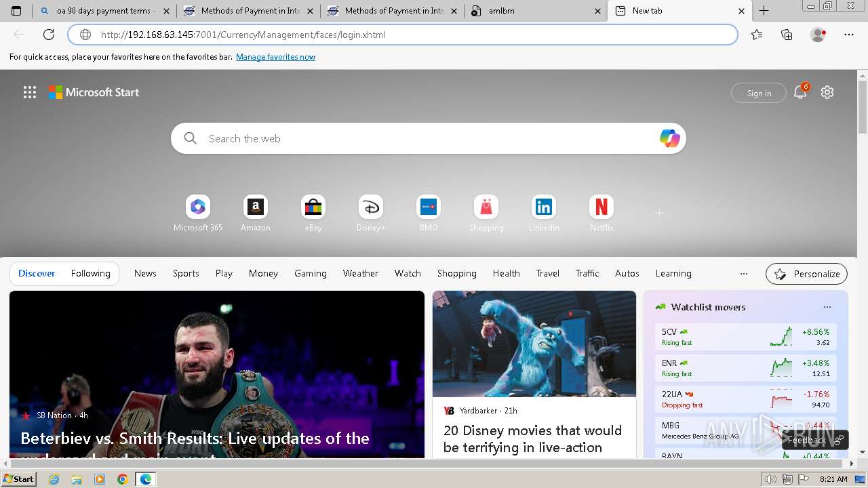Close the amlbrn tab
This screenshot has width=868, height=488.
(598, 11)
